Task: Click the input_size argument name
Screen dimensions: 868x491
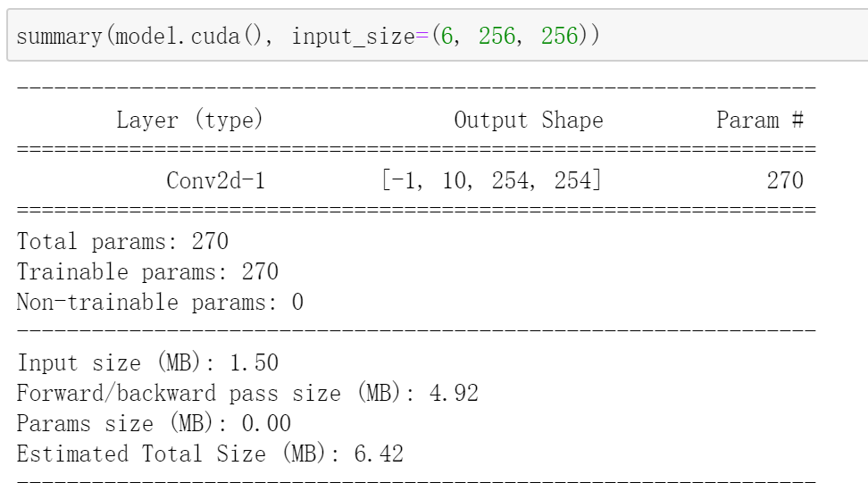Action: pyautogui.click(x=353, y=37)
